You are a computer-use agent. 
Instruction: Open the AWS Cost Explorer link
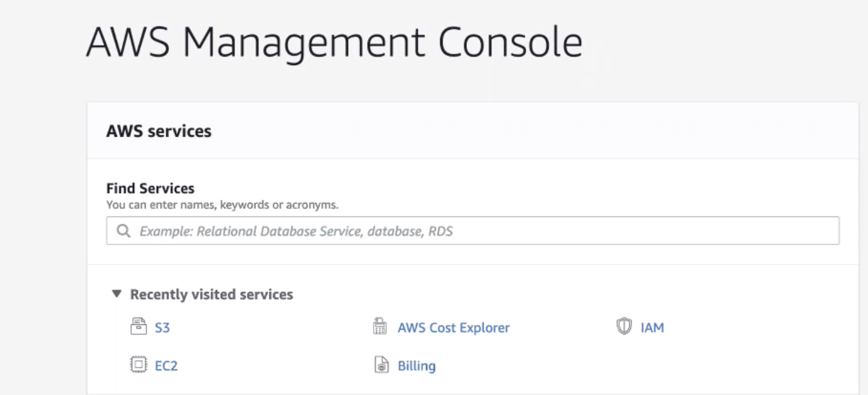click(x=454, y=328)
